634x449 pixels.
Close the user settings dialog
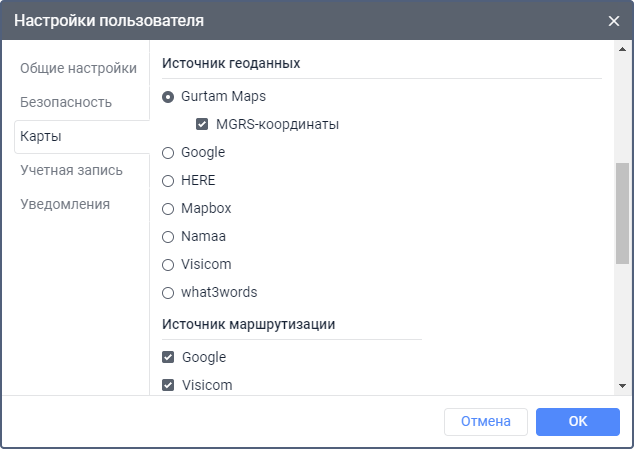(x=613, y=20)
